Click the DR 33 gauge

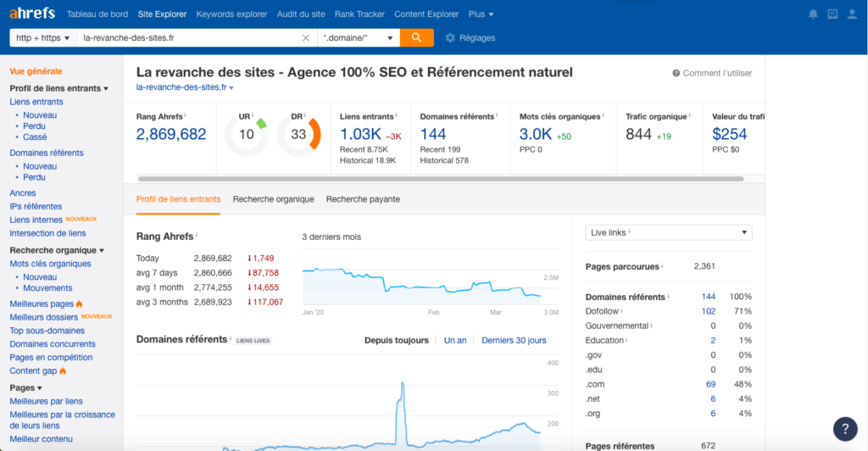[x=299, y=134]
